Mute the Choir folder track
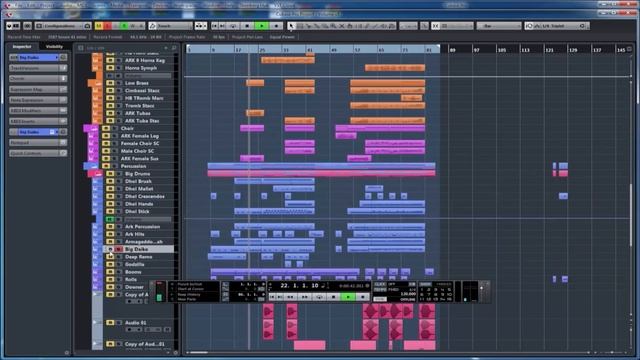Viewport: 640px width, 360px height. tap(106, 128)
